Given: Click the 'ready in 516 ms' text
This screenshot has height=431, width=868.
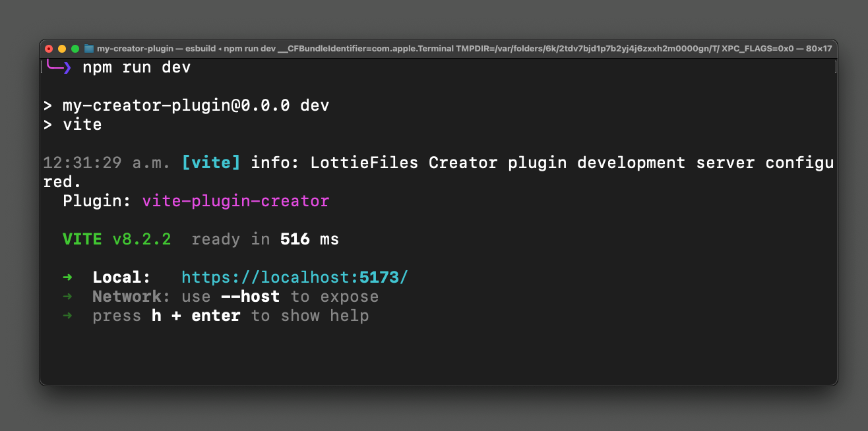Looking at the screenshot, I should [265, 239].
